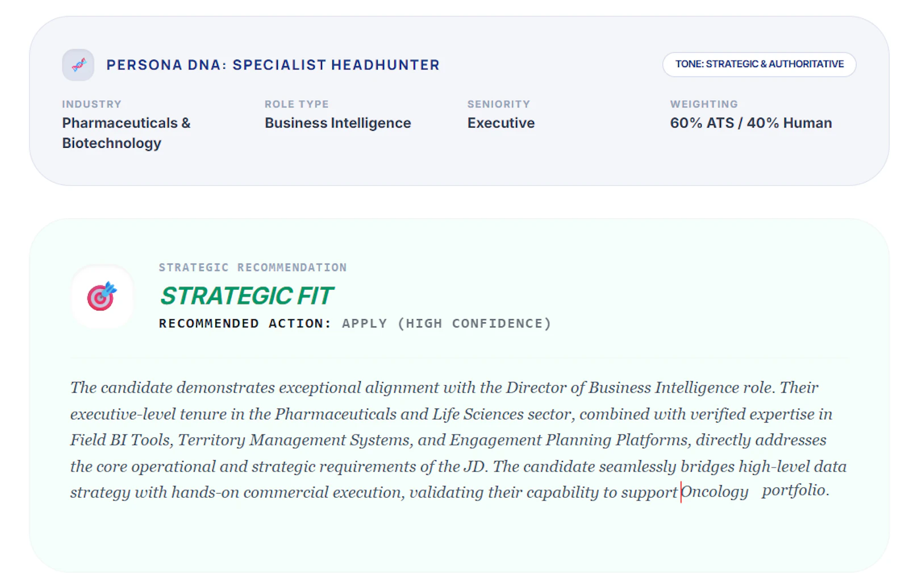909x588 pixels.
Task: Click the 60% ATS / 40% Human weighting
Action: click(x=750, y=123)
